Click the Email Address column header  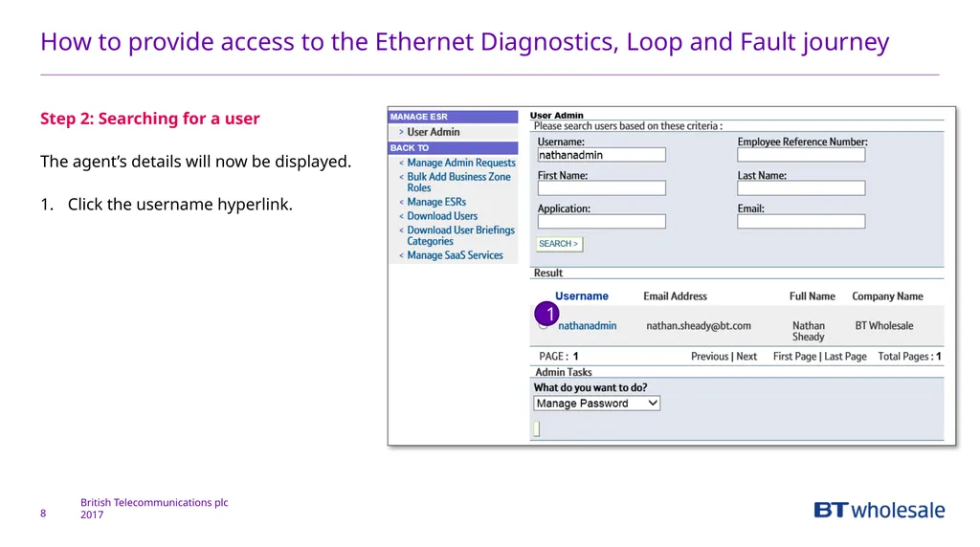tap(675, 296)
